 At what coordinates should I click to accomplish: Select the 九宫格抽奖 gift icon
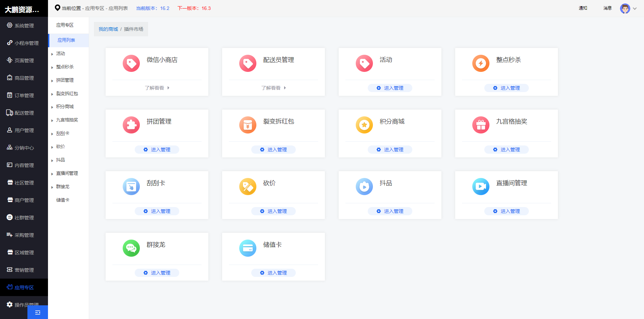(x=481, y=125)
